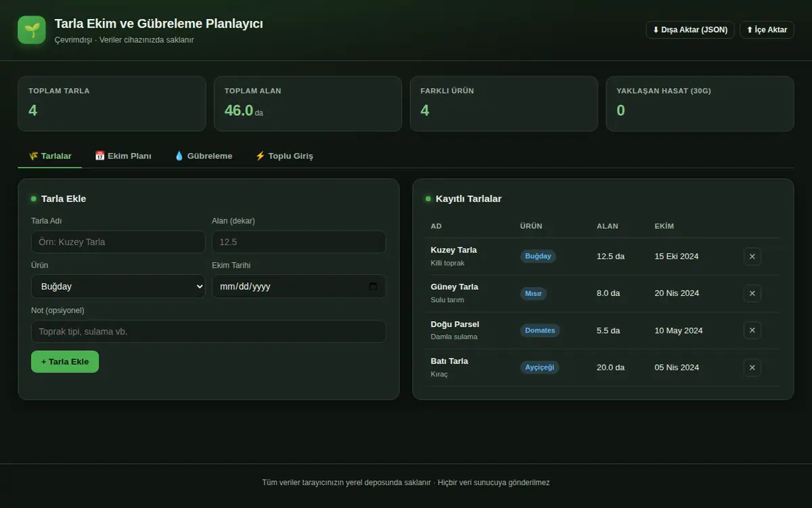Click the Damla sulama note text
Viewport: 812px width, 508px height.
454,337
